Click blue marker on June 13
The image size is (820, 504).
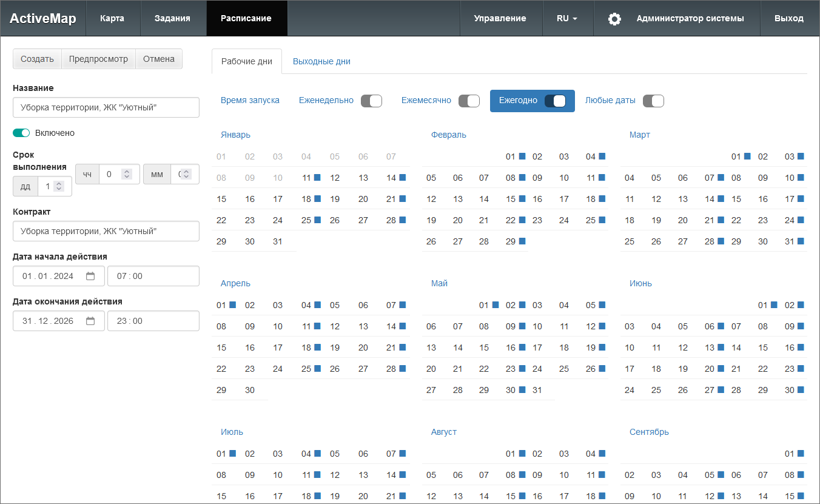[x=721, y=348]
